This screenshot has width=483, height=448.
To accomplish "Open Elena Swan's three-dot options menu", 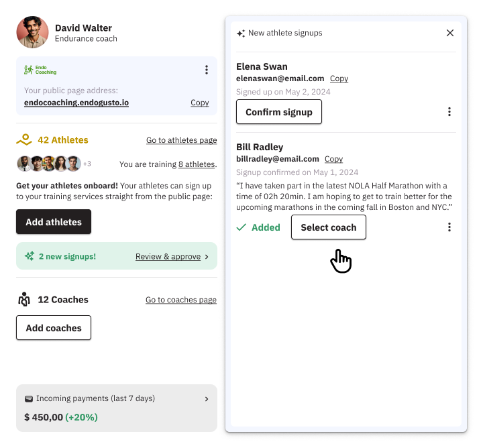I will click(449, 112).
